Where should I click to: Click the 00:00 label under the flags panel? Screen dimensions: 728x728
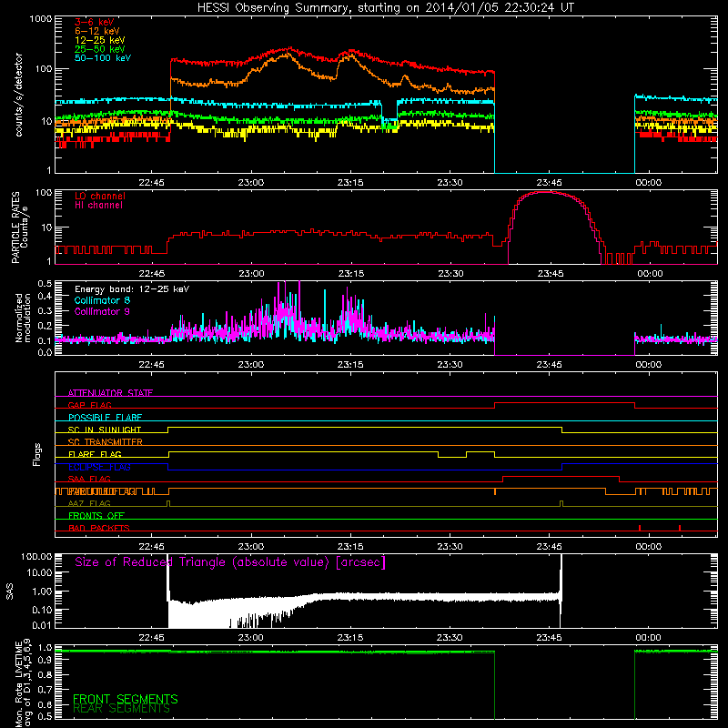click(x=648, y=547)
